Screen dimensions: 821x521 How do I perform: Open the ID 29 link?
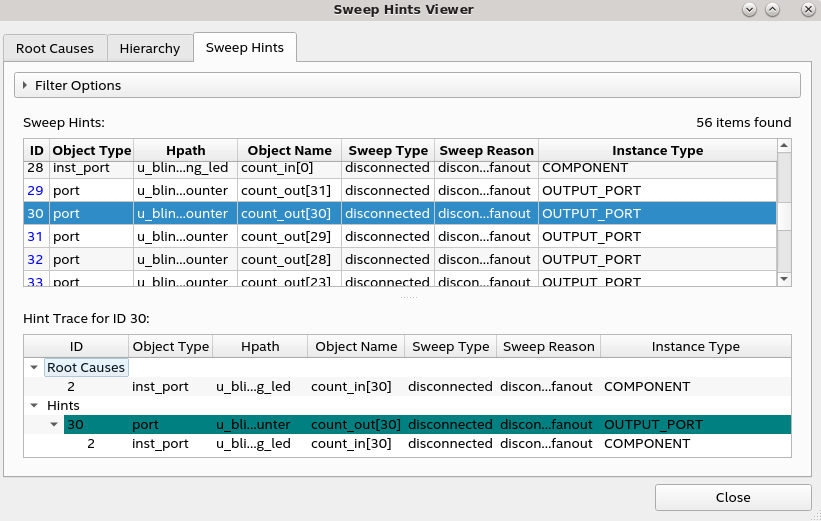pyautogui.click(x=35, y=190)
